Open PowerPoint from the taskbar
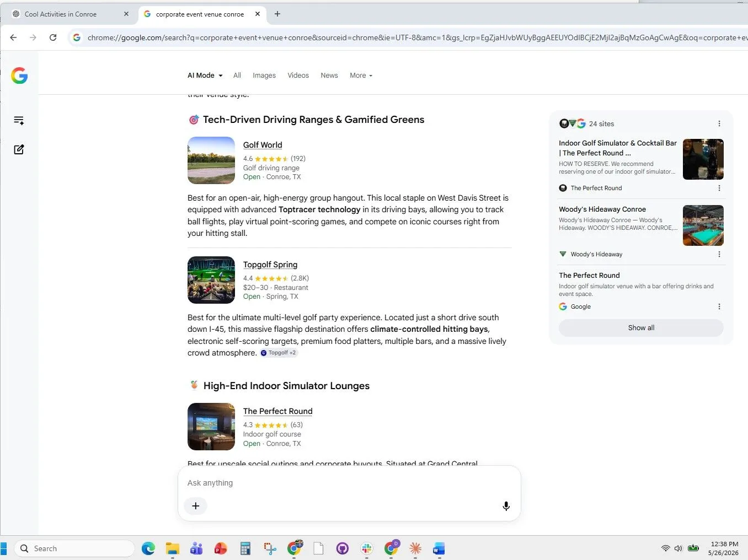The height and width of the screenshot is (560, 748). coord(221,548)
